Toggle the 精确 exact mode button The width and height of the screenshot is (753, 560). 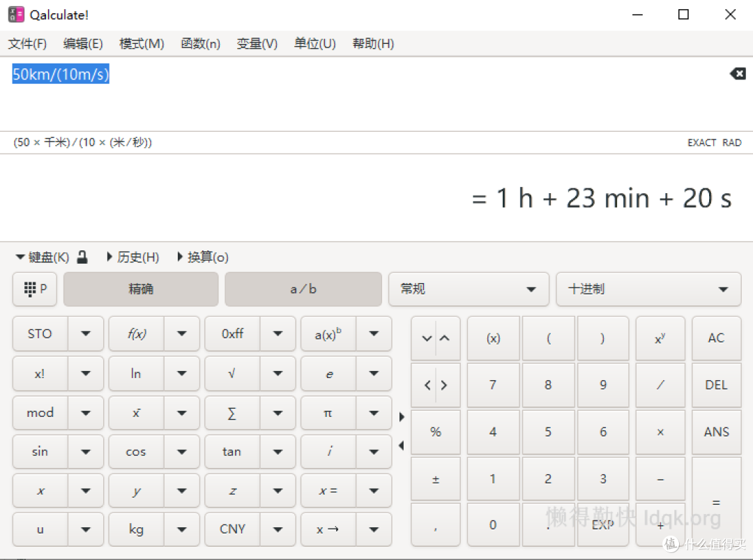[141, 289]
